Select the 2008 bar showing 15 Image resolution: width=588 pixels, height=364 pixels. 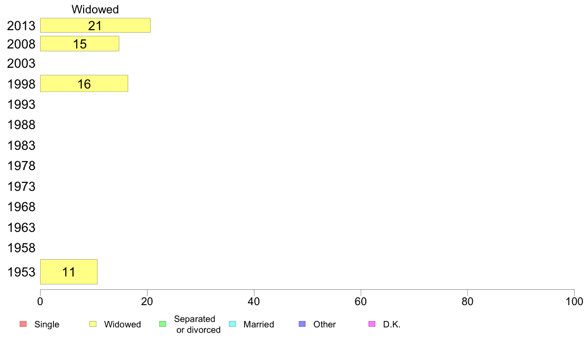(x=80, y=44)
